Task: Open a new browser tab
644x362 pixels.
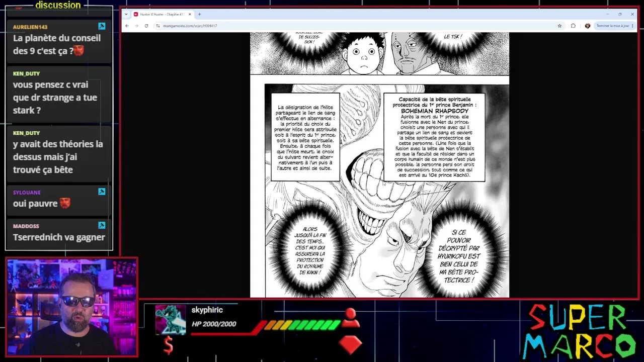Action: click(199, 14)
